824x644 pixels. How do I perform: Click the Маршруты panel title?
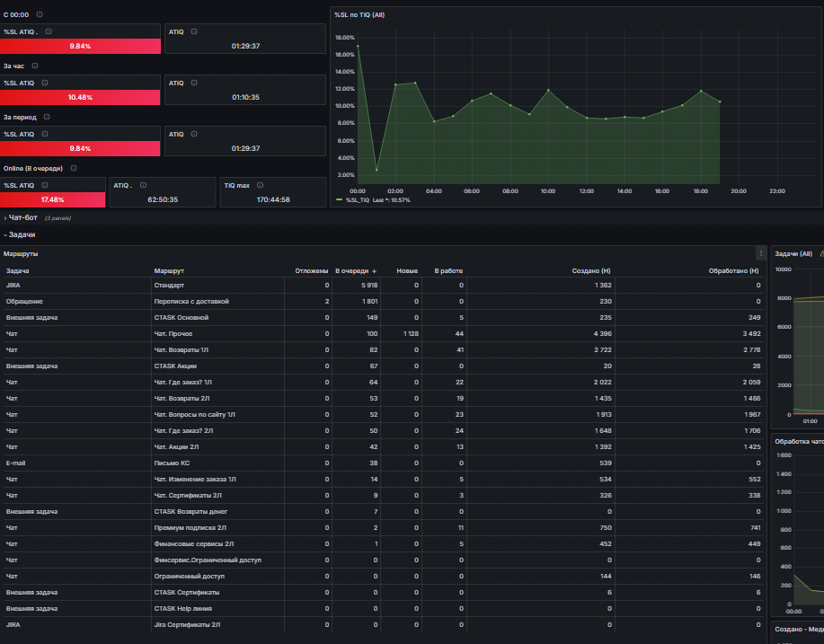(x=21, y=253)
